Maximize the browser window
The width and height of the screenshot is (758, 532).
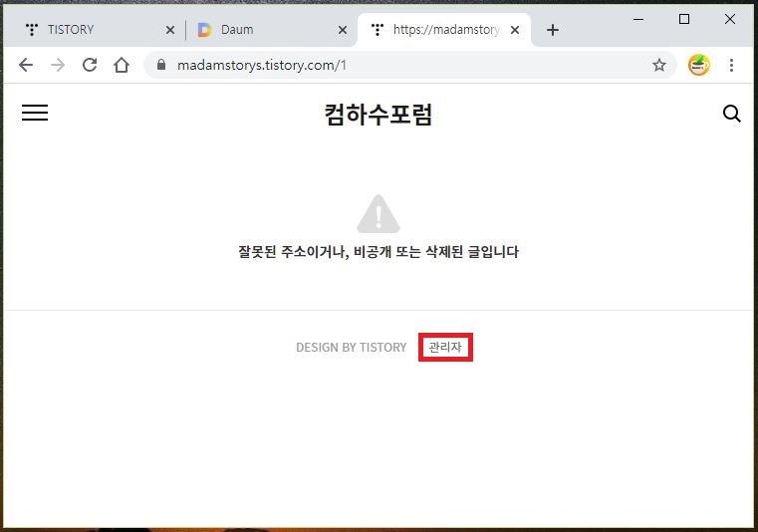pos(684,19)
